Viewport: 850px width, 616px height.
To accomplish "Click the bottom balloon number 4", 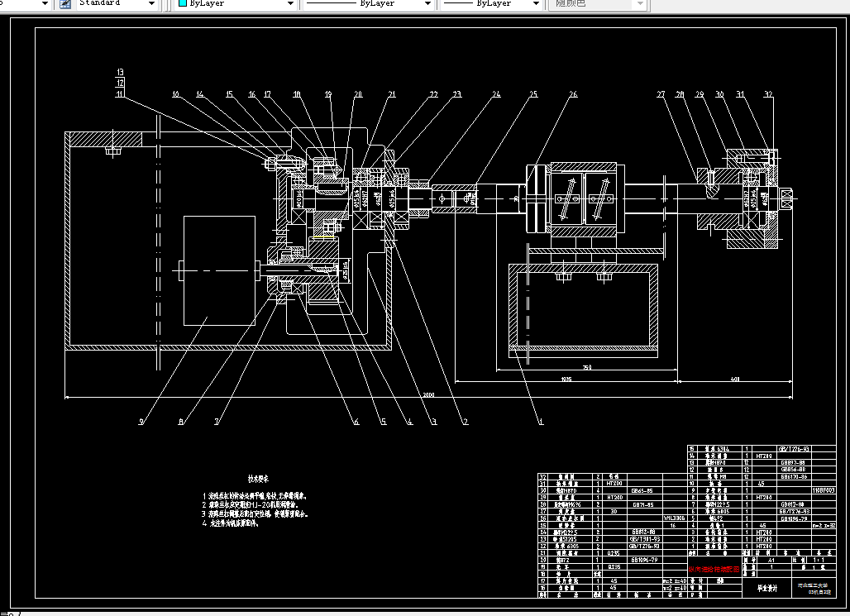I will coord(409,422).
